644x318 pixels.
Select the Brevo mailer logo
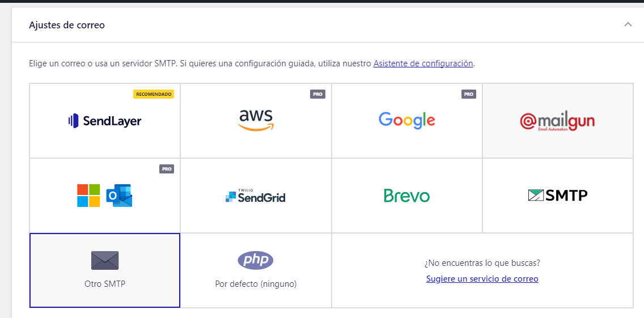pyautogui.click(x=406, y=196)
